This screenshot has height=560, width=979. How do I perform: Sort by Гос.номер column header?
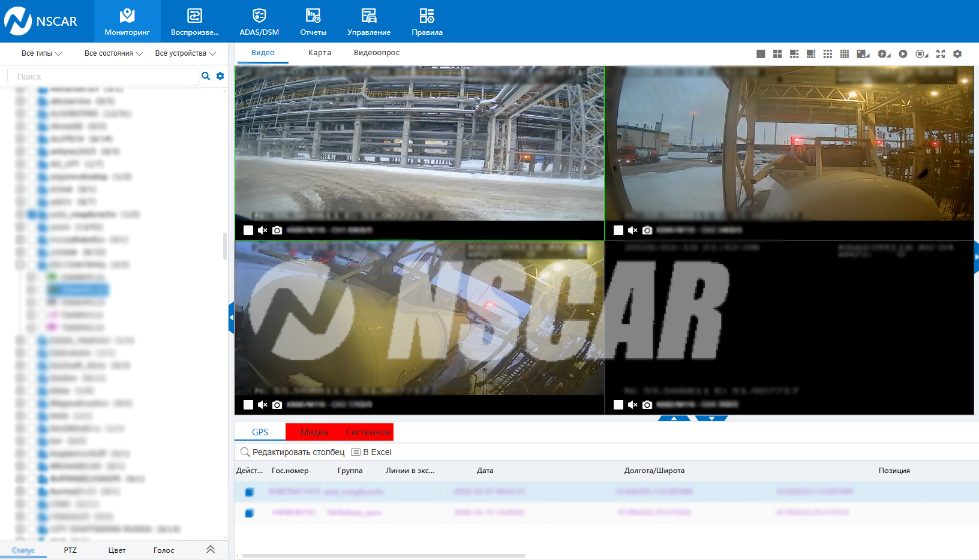tap(290, 471)
